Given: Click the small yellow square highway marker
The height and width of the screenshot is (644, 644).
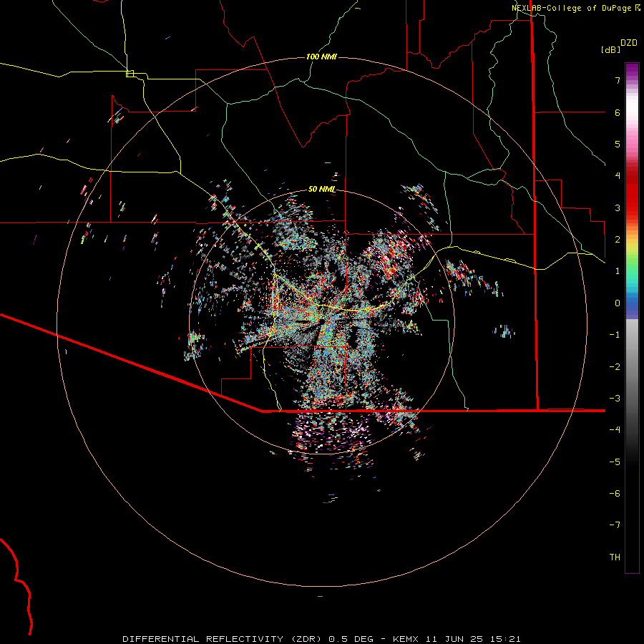Looking at the screenshot, I should tap(130, 74).
